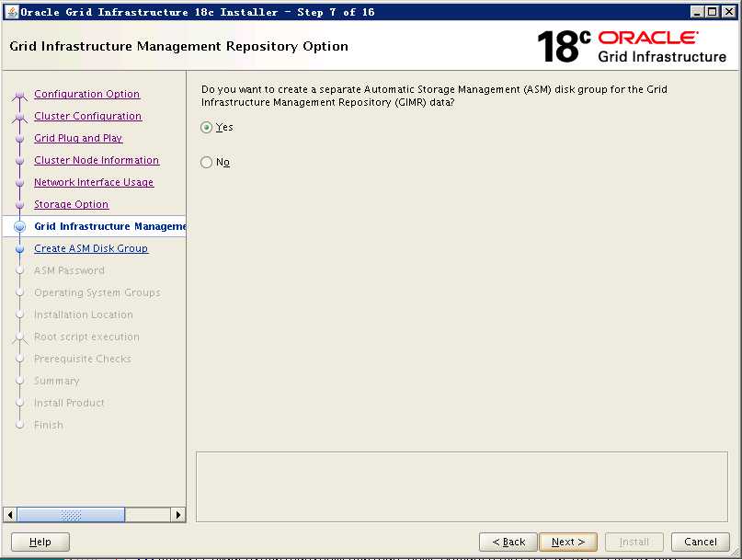
Task: Cancel the Grid Infrastructure installer
Action: [701, 542]
